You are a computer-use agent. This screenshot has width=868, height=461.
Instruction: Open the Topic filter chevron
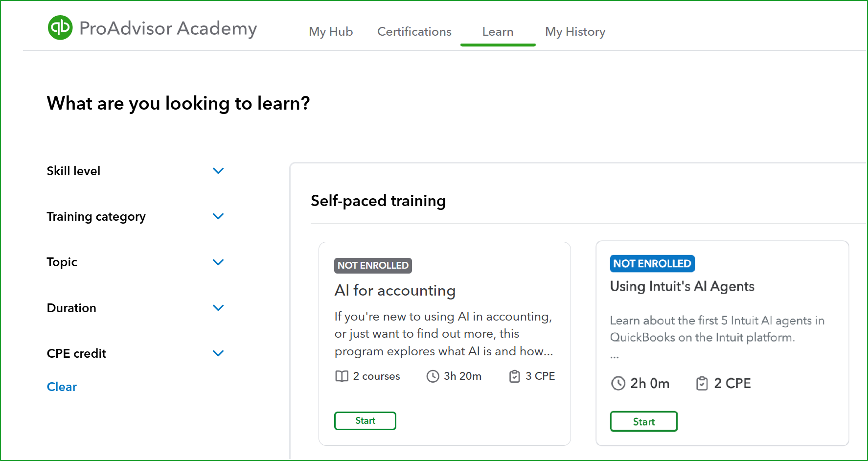[x=218, y=262]
